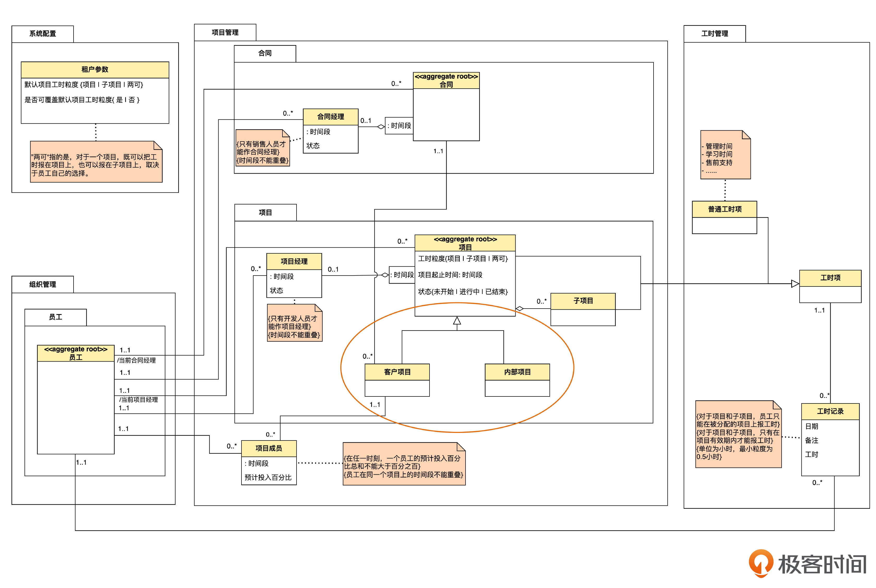Click the 子项目 class box
Image resolution: width=876 pixels, height=588 pixels.
tap(582, 301)
